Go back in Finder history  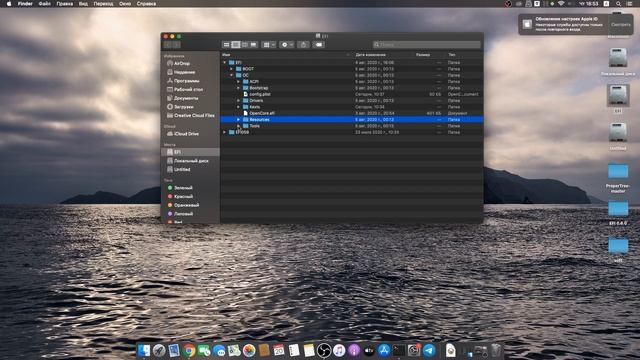point(168,44)
